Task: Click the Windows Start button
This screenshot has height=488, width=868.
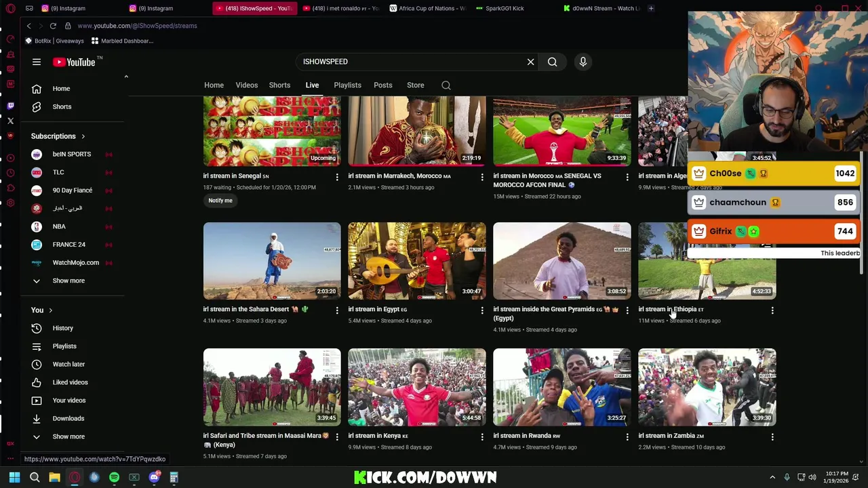Action: click(x=14, y=477)
